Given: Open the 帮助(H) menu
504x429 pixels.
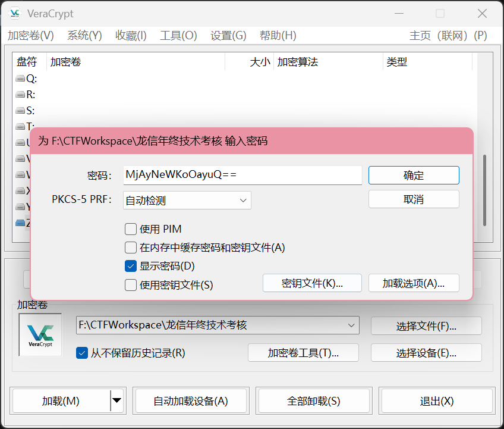Looking at the screenshot, I should [278, 35].
